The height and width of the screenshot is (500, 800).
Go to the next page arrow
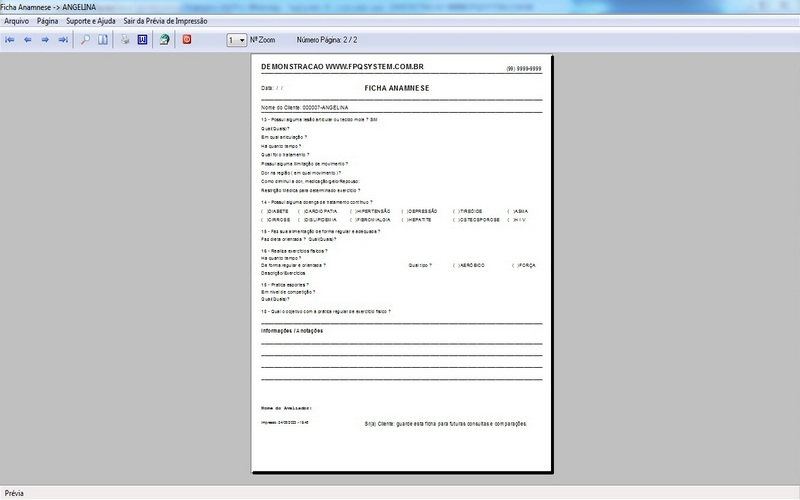tap(45, 40)
